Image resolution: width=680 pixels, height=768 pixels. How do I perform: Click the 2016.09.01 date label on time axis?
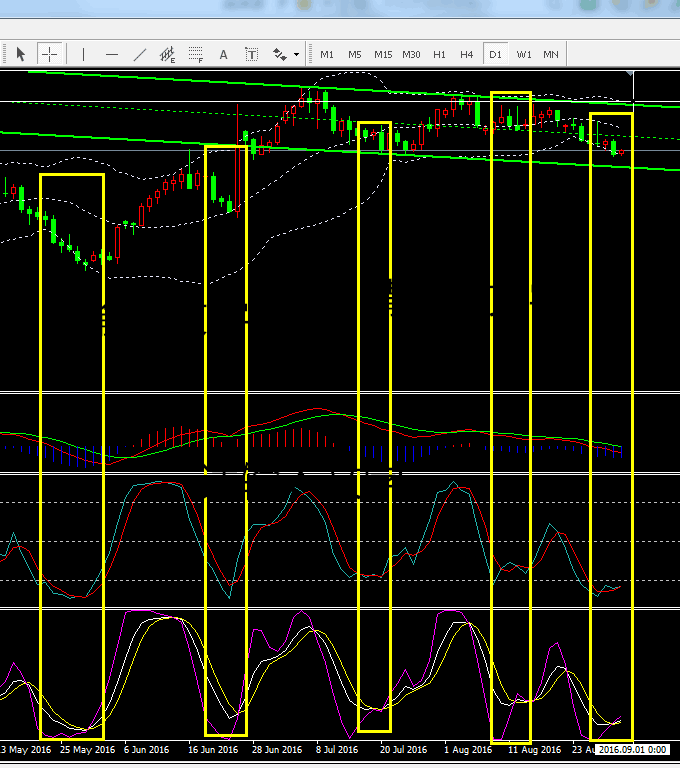pos(632,749)
